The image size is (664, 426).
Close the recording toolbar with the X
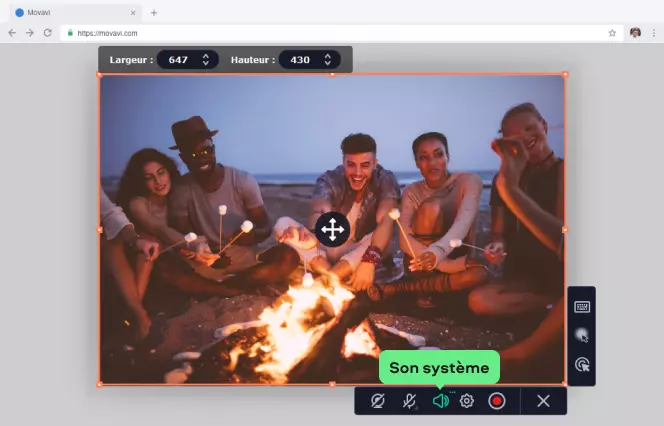pyautogui.click(x=543, y=401)
